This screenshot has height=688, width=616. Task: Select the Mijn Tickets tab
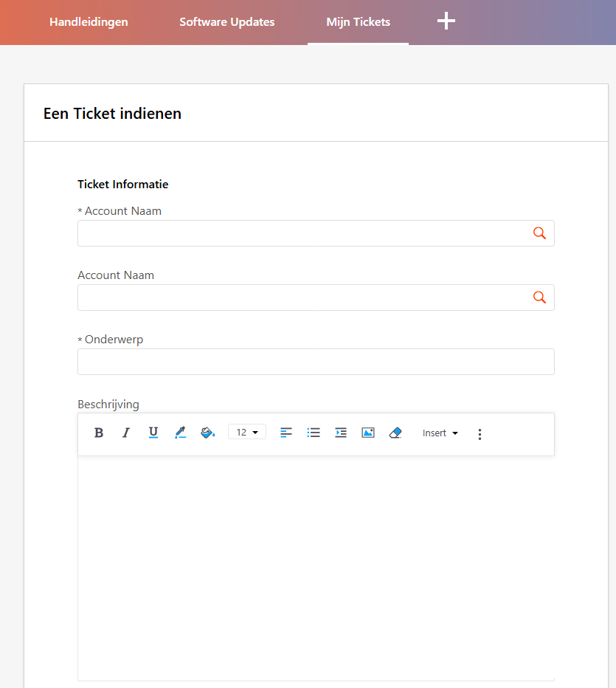[359, 22]
